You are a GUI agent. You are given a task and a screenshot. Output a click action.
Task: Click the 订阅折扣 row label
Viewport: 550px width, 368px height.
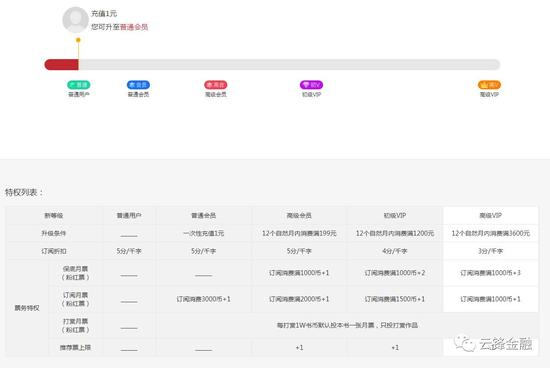click(54, 251)
